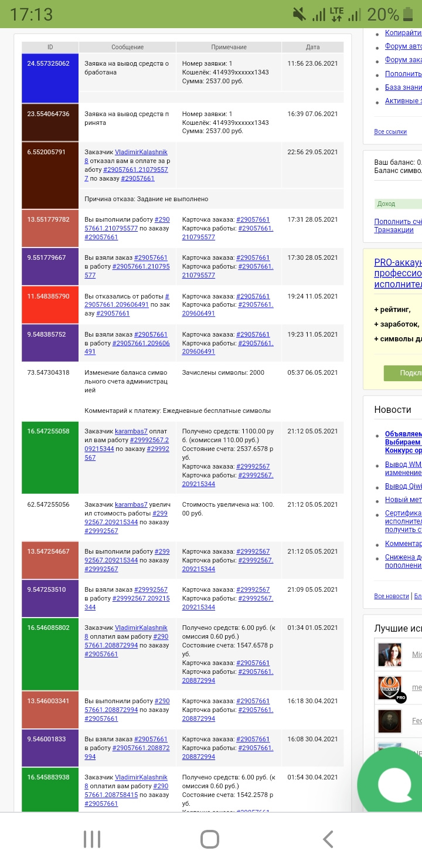
Task: Open the Shakhtar logo avatar with PRO badge
Action: tap(390, 687)
